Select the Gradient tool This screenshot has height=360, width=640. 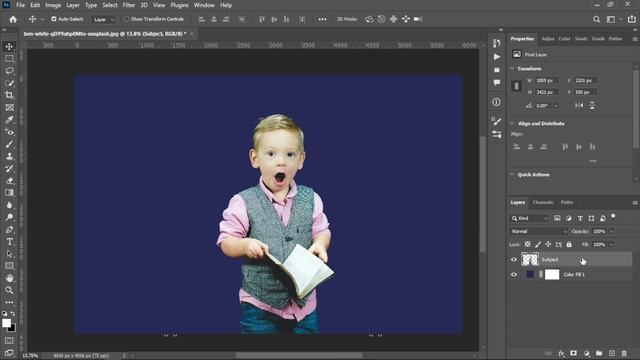click(x=9, y=193)
